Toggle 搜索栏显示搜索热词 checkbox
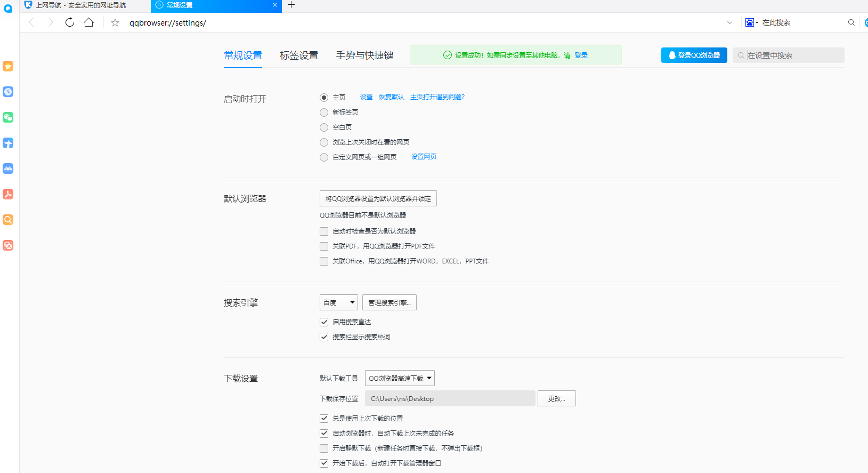Viewport: 868px width, 473px height. pyautogui.click(x=324, y=337)
